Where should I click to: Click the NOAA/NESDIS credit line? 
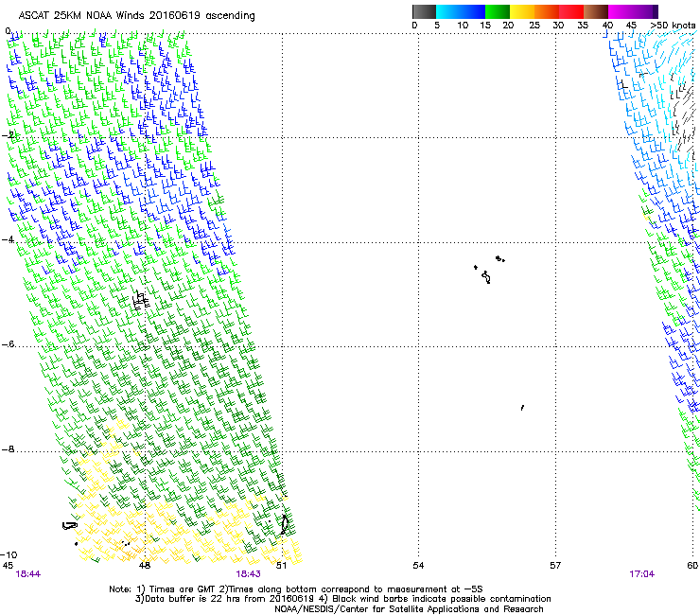[409, 609]
